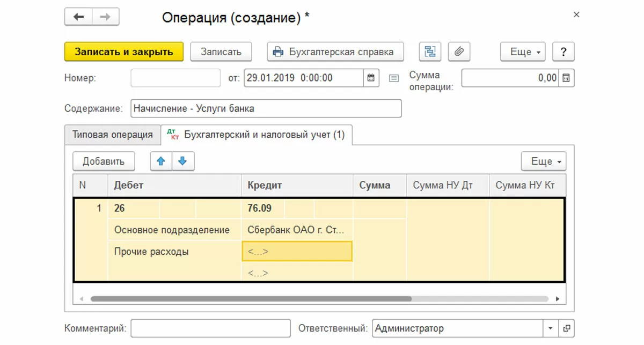Move row down with blue arrow
644x345 pixels.
point(182,161)
